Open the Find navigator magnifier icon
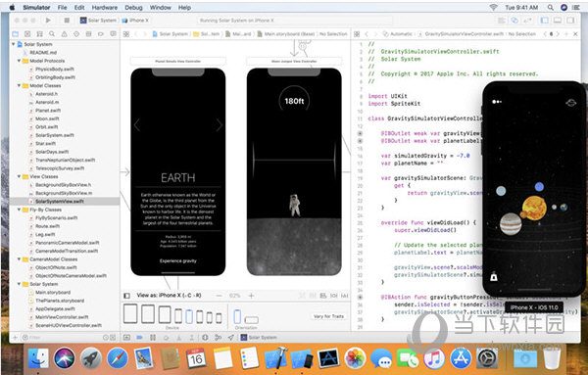Screen dimensions: 588x375 [52, 33]
